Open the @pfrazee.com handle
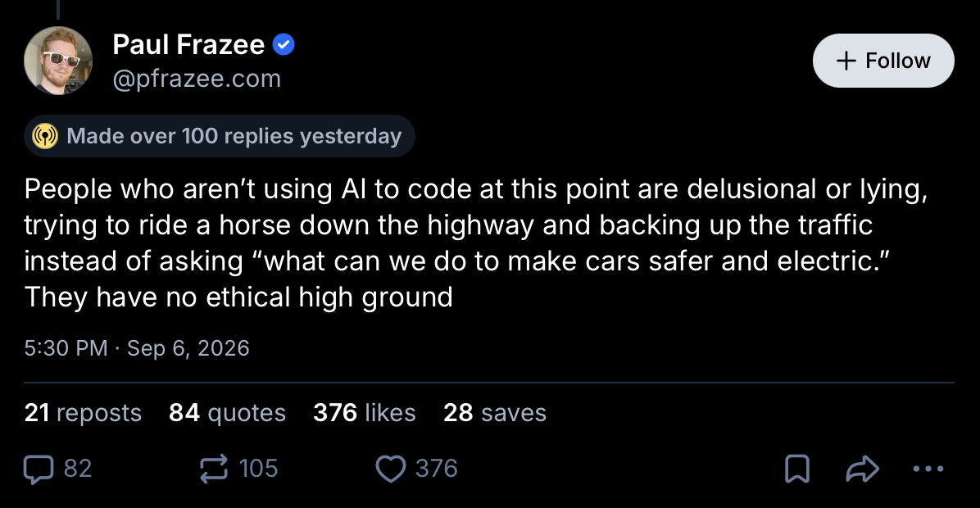The width and height of the screenshot is (980, 508). (197, 79)
